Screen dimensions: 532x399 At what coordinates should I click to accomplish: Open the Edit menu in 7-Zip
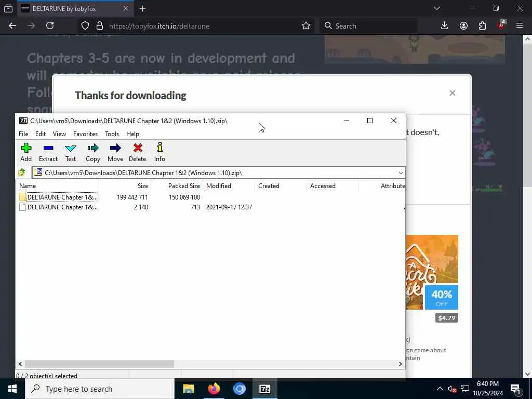click(x=41, y=134)
